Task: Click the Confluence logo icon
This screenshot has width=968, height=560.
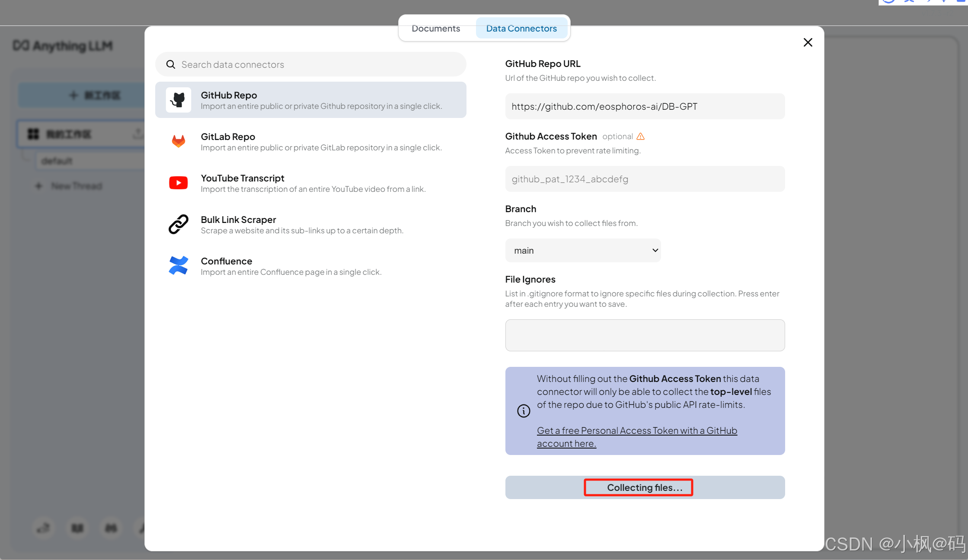Action: point(178,266)
